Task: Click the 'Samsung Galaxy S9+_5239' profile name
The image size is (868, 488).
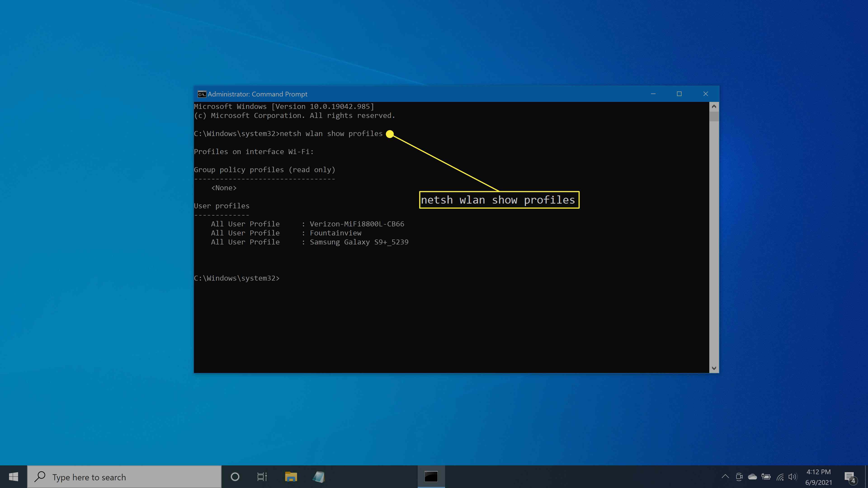Action: point(359,242)
